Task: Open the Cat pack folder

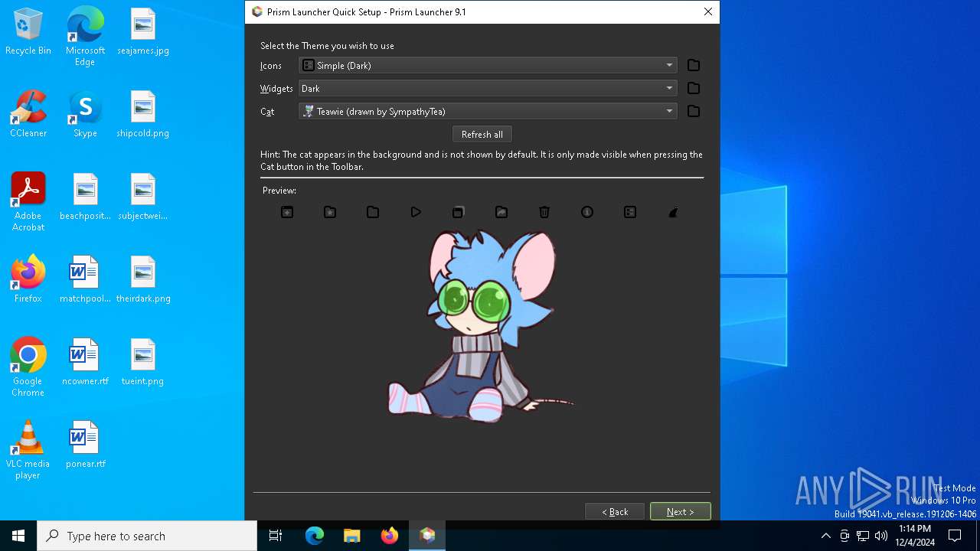Action: coord(694,111)
